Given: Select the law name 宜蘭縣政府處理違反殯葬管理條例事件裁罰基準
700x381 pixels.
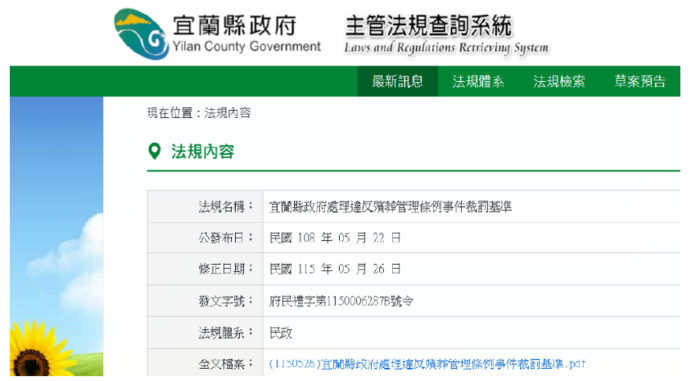Looking at the screenshot, I should [x=390, y=207].
